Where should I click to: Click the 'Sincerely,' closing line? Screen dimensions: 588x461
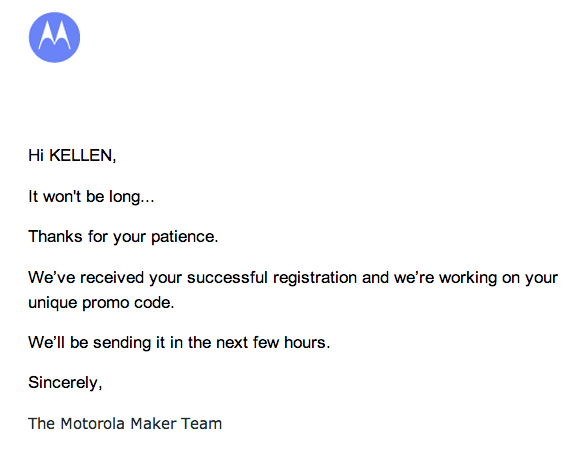(x=65, y=383)
